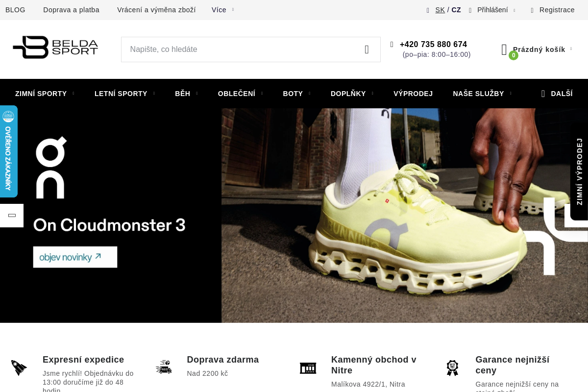Open the Ověřeno zákazníky side badge
588x392 pixels.
pos(8,151)
